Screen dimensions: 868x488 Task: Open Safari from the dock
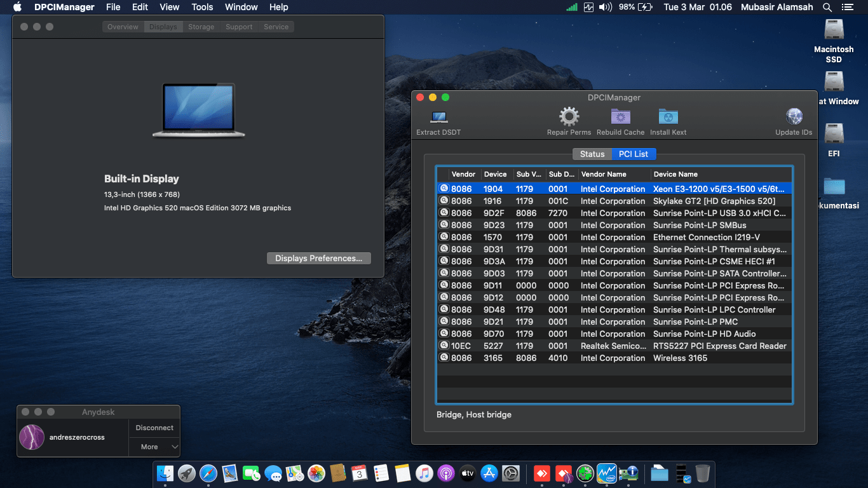point(208,473)
